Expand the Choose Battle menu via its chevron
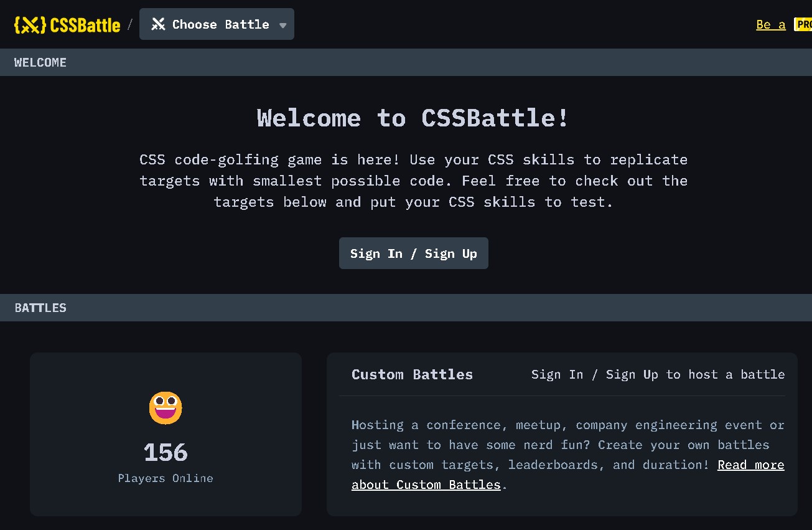 pyautogui.click(x=284, y=25)
